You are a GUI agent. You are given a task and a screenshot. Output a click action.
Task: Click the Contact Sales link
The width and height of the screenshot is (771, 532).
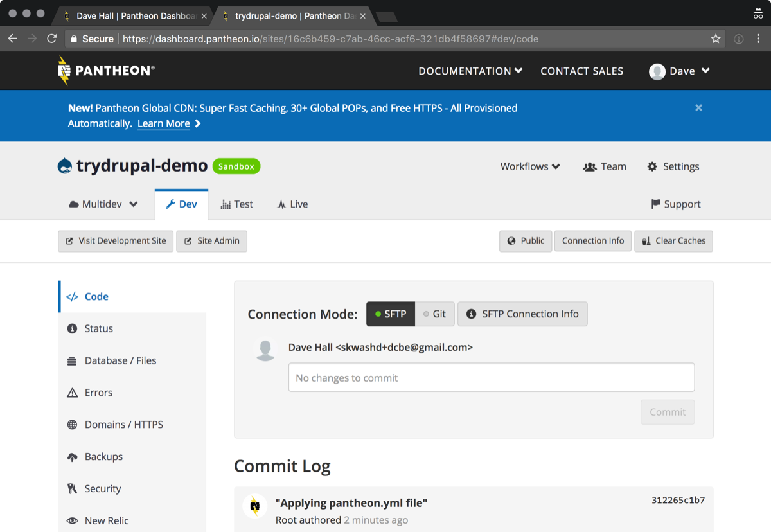[582, 71]
